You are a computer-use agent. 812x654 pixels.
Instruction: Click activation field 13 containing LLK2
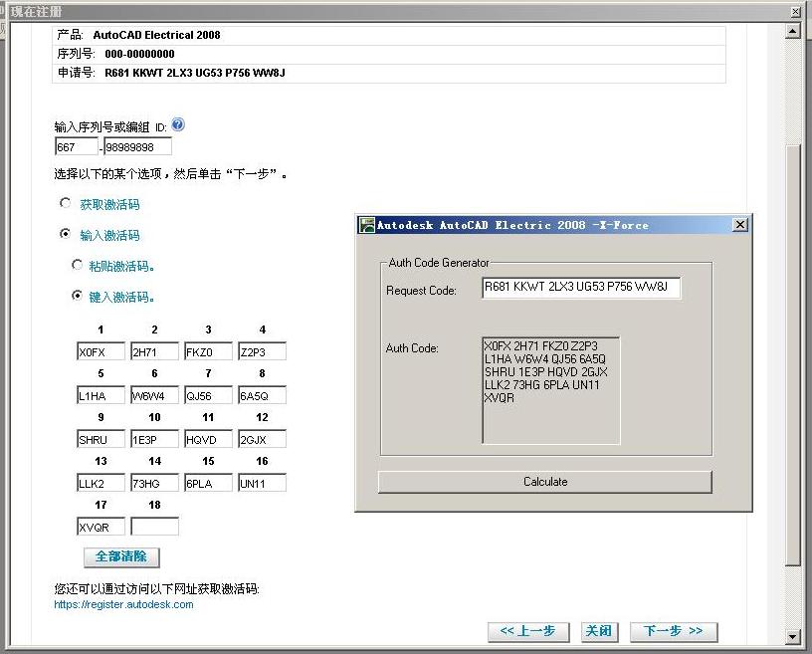click(101, 483)
